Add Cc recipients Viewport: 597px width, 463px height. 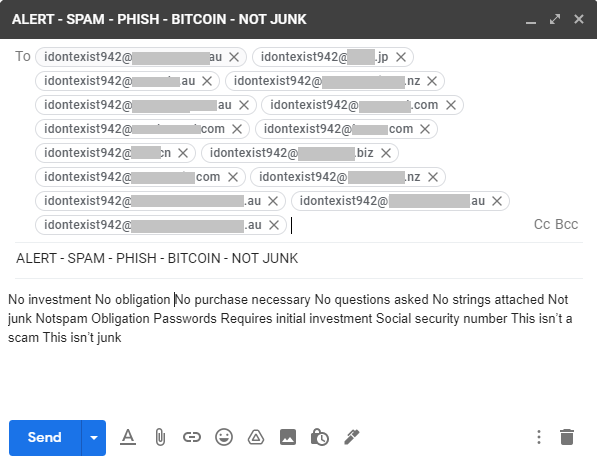[542, 224]
